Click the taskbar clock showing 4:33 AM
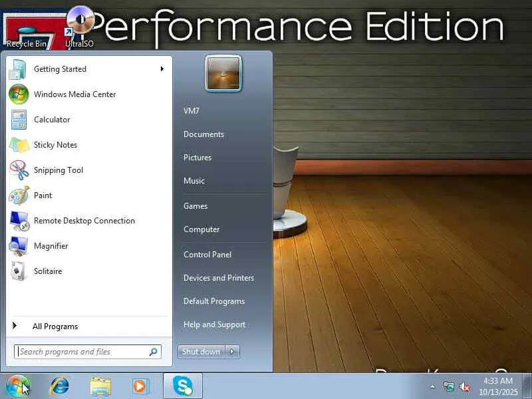532x399 pixels. [498, 386]
